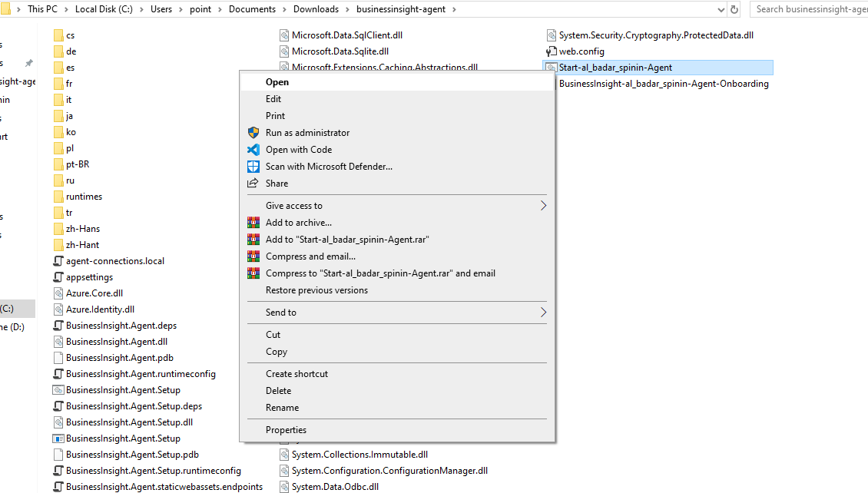This screenshot has height=493, width=868.
Task: Click the Visual Studio Code icon in context menu
Action: pyautogui.click(x=253, y=150)
